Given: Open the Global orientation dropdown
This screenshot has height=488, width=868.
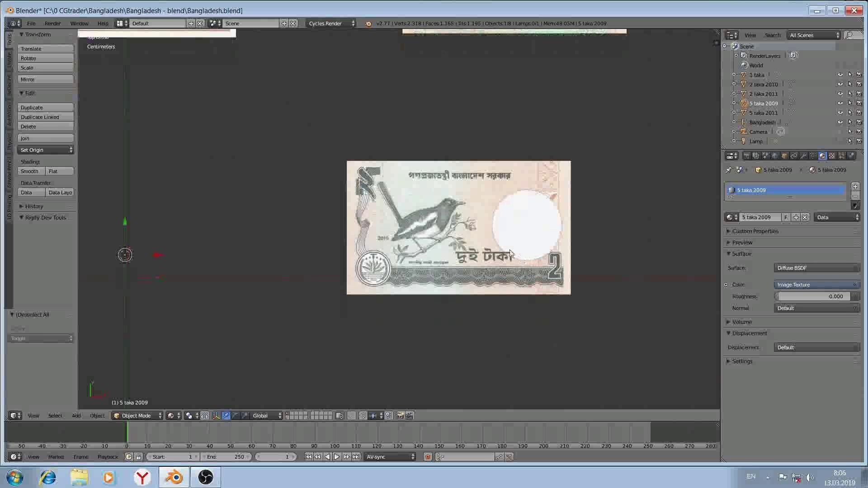Looking at the screenshot, I should tap(266, 416).
